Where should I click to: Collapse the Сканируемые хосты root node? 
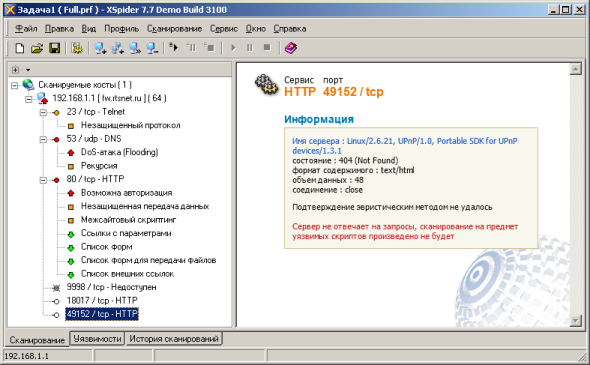pyautogui.click(x=14, y=85)
